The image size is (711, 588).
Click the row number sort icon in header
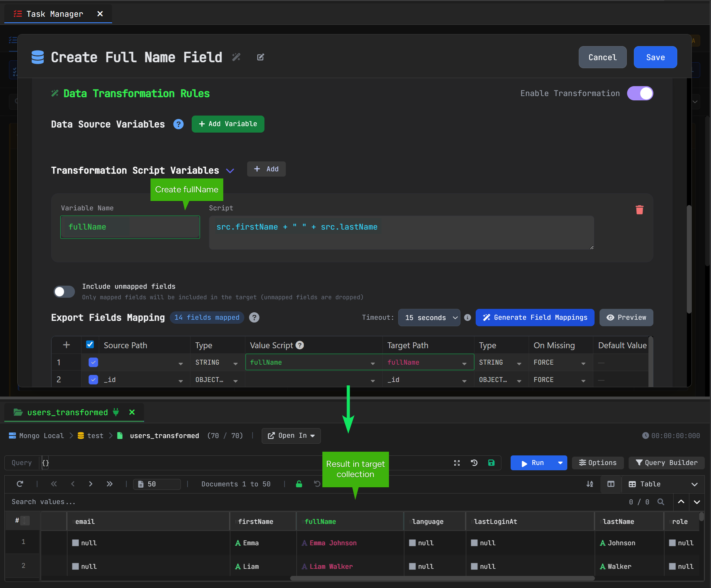point(25,520)
